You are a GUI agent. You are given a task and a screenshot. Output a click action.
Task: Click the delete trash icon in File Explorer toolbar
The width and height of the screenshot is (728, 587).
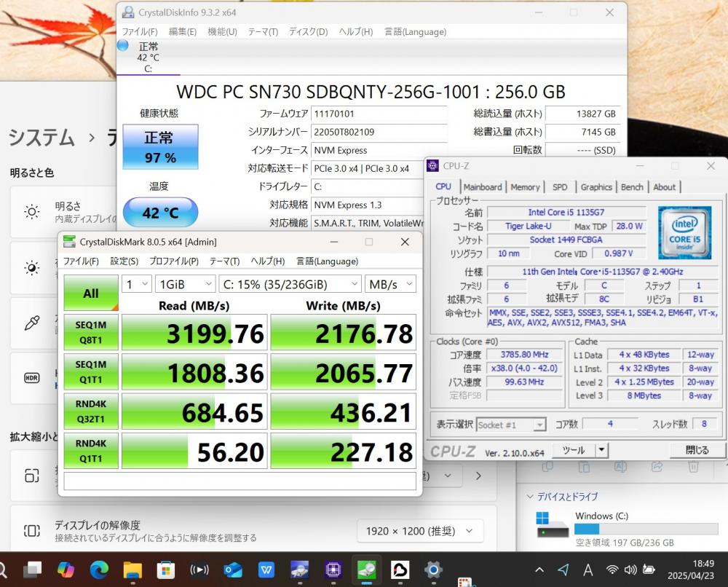(693, 466)
